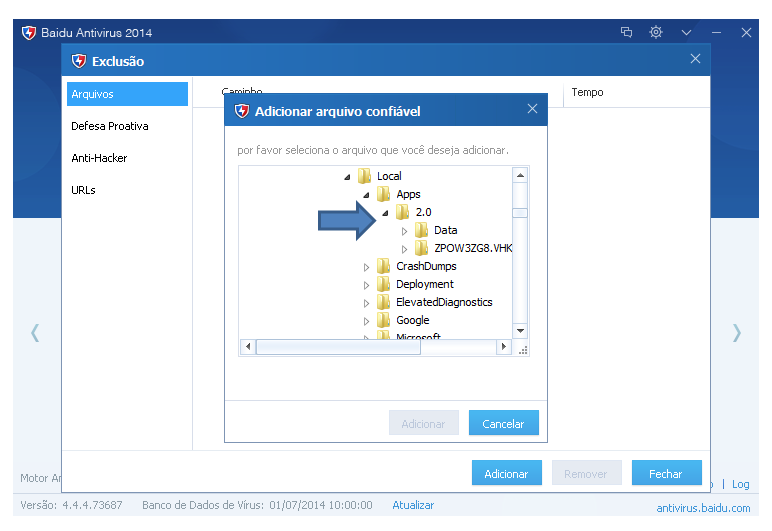Click the tree scroll up arrow
The width and height of the screenshot is (772, 531).
(520, 175)
